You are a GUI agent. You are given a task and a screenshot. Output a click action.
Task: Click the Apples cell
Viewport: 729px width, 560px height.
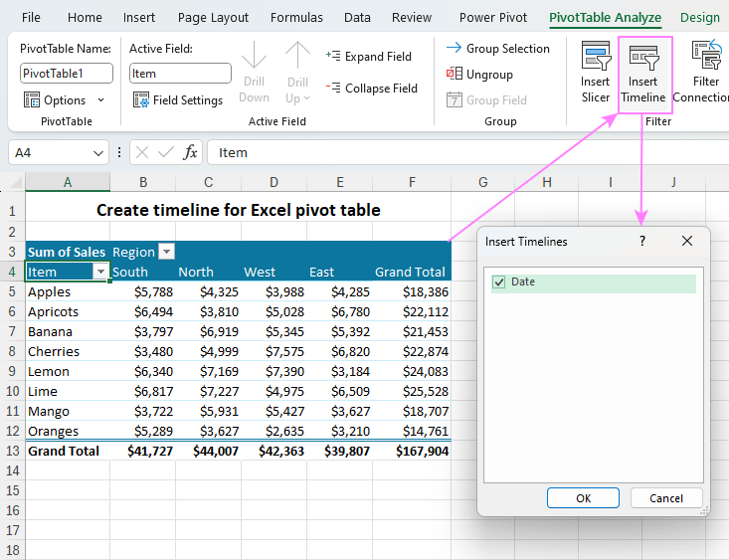(68, 291)
